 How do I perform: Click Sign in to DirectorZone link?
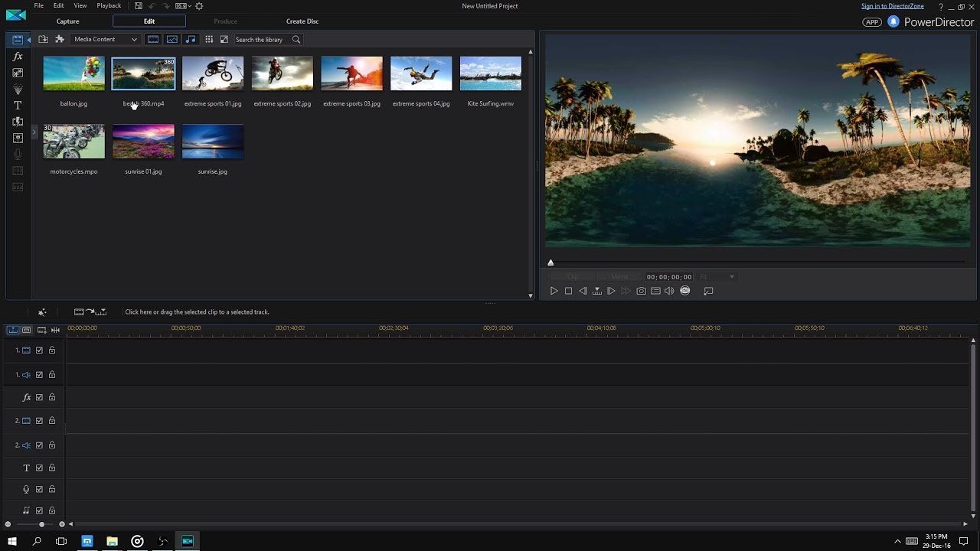tap(892, 6)
